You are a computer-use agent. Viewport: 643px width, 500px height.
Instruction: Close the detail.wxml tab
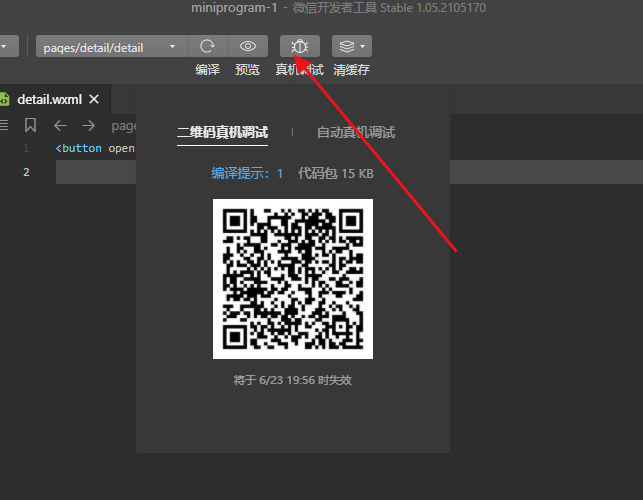94,99
